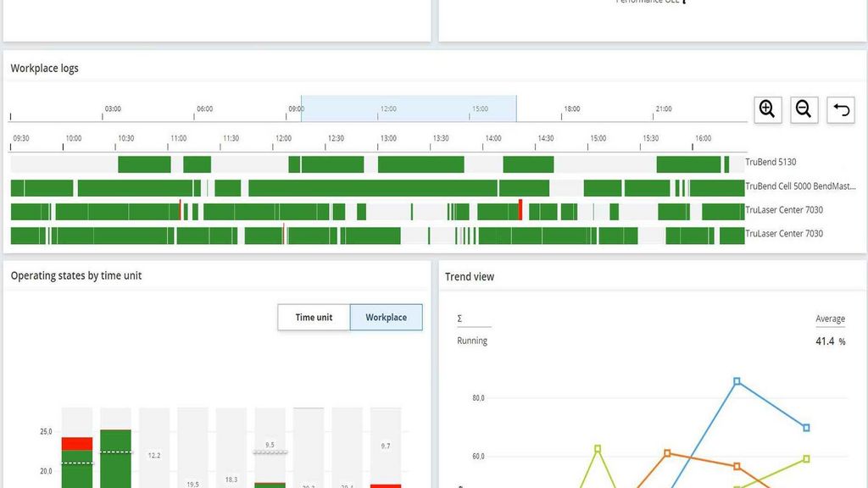Reset timeline zoom with the back-arrow icon

click(x=840, y=109)
